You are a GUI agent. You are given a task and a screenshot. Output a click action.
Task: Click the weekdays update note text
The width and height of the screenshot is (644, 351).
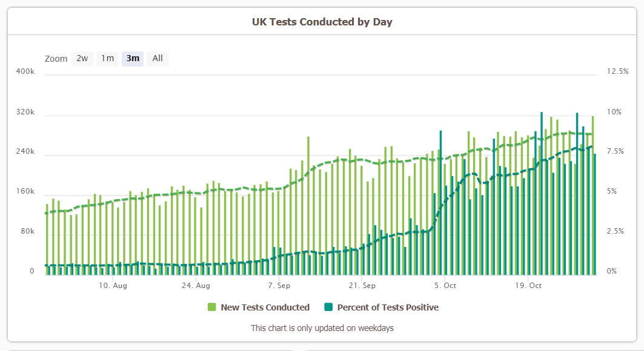322,328
